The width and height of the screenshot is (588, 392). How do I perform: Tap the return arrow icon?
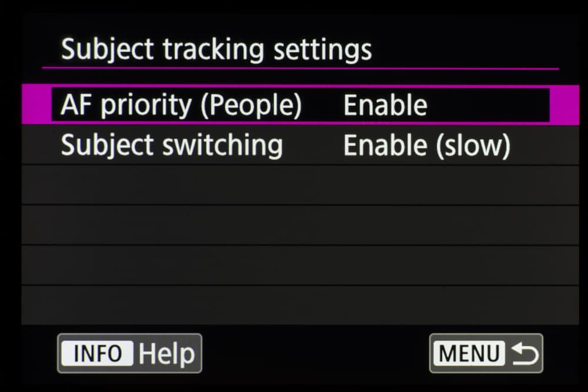pyautogui.click(x=524, y=353)
